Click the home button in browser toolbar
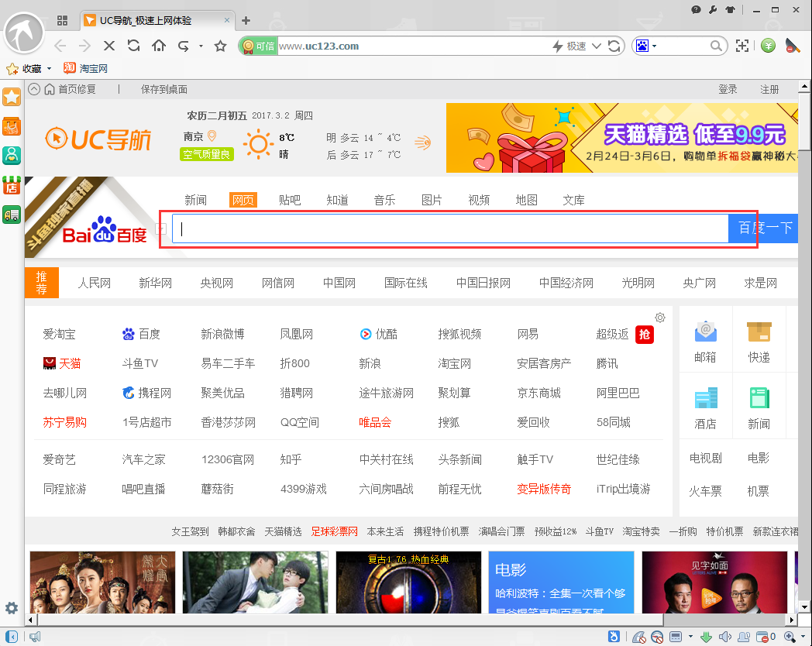 [159, 46]
